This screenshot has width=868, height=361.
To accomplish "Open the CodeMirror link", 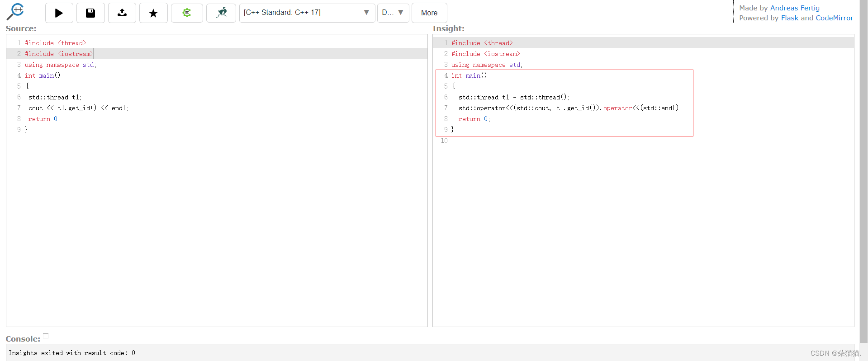I will [835, 18].
